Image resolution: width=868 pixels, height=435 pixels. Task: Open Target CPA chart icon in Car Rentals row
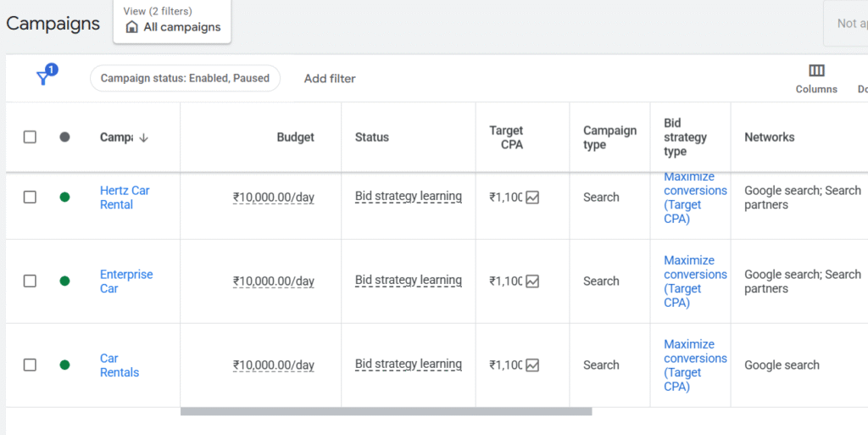tap(532, 365)
